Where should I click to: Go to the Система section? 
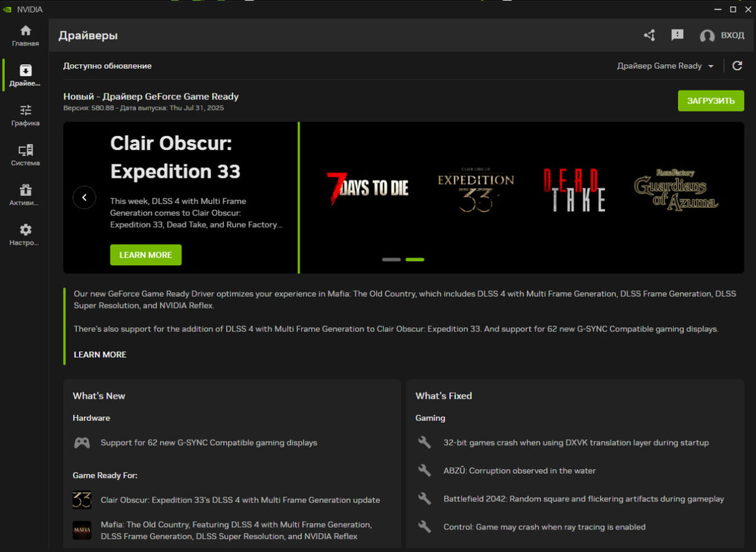(25, 155)
